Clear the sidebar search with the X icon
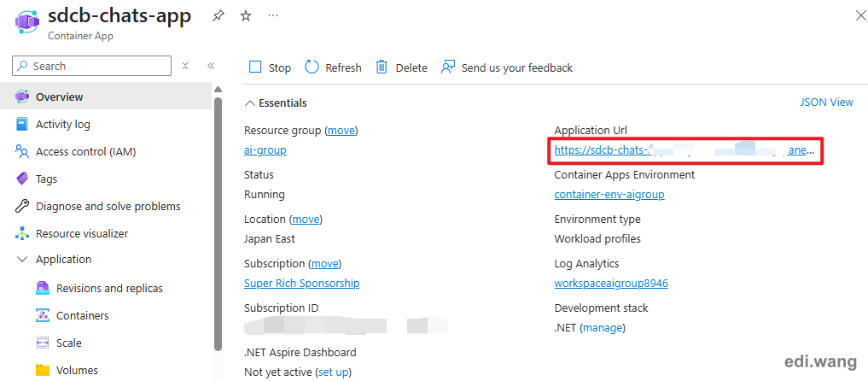The image size is (868, 381). point(185,66)
